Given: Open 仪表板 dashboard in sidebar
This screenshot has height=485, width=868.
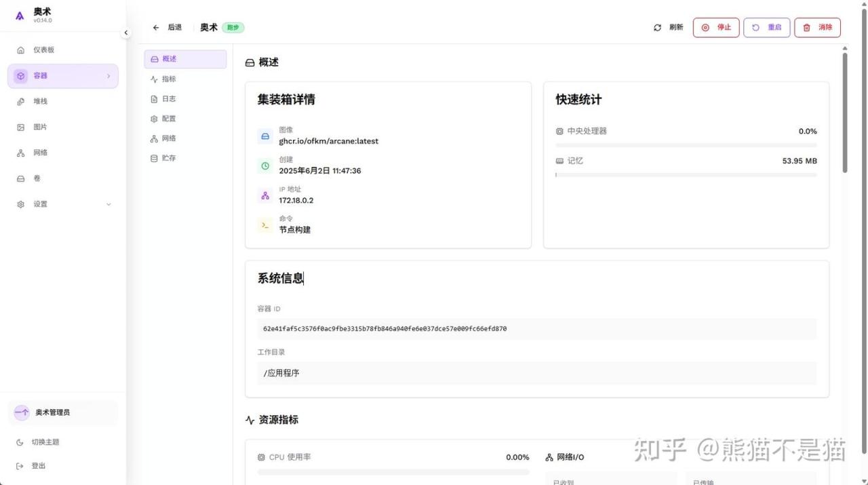Looking at the screenshot, I should pos(63,50).
